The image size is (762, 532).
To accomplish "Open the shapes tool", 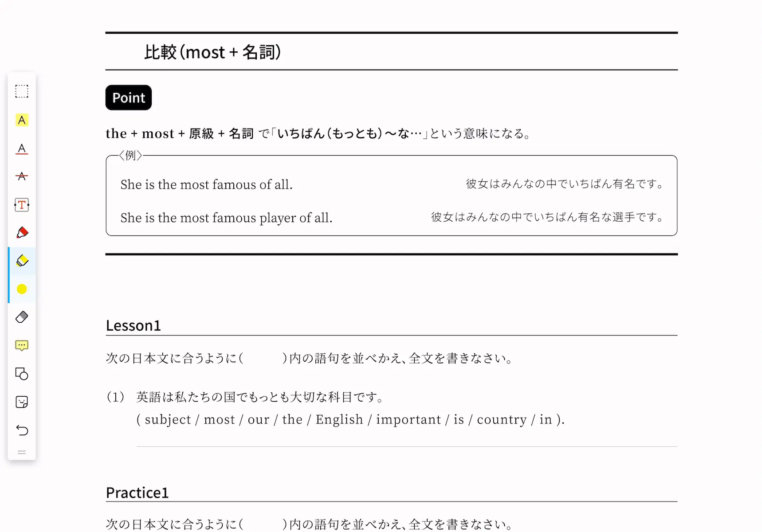I will (22, 374).
